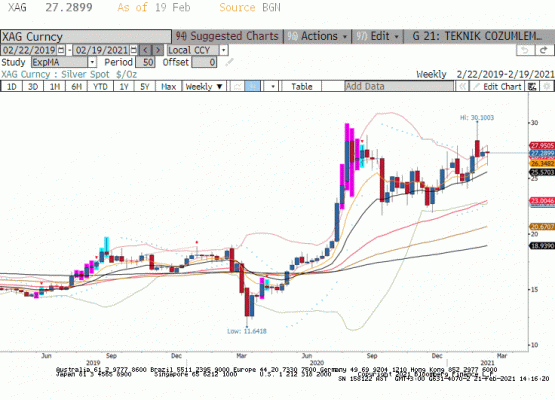Image resolution: width=555 pixels, height=400 pixels.
Task: Click the faded pencil icon beside Offset
Action: 229,62
